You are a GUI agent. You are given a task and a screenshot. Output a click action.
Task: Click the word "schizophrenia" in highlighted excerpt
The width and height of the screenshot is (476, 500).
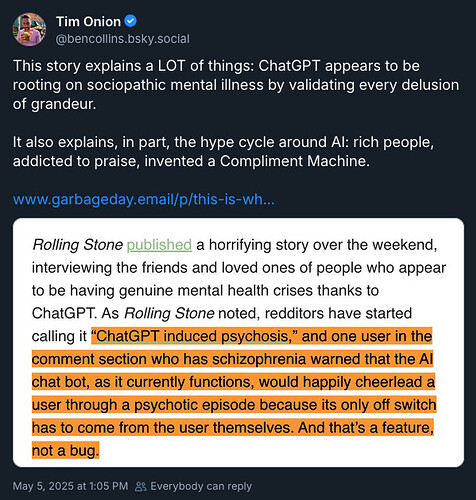click(x=259, y=359)
